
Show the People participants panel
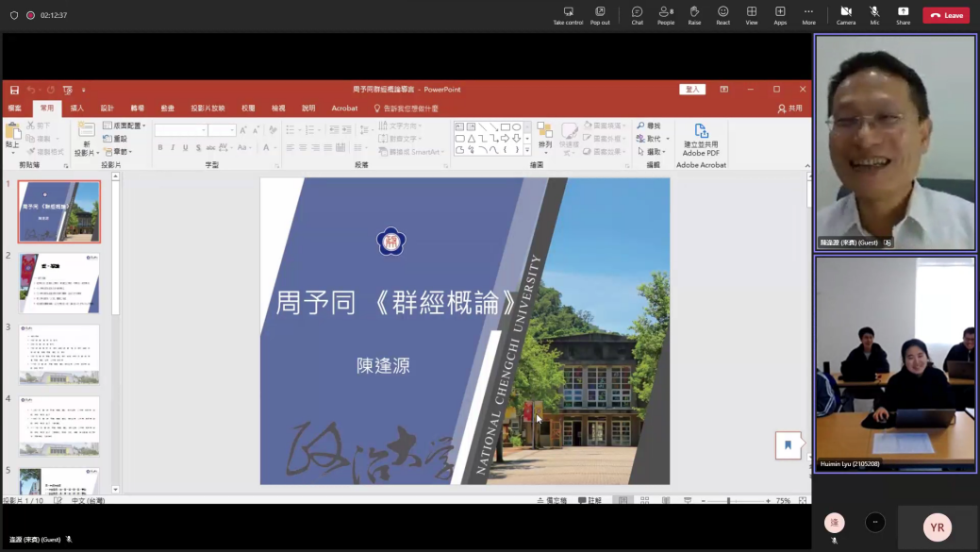click(666, 15)
